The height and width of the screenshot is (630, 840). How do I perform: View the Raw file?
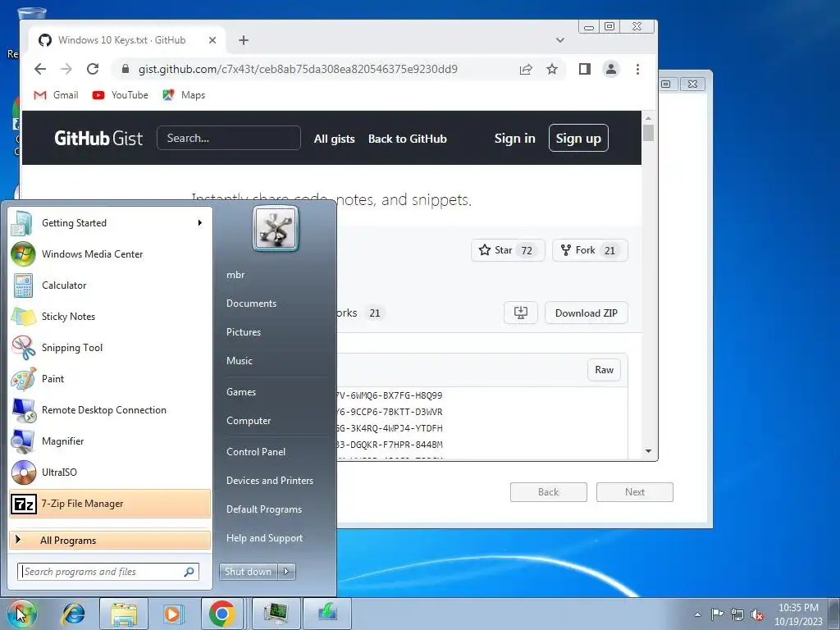605,370
